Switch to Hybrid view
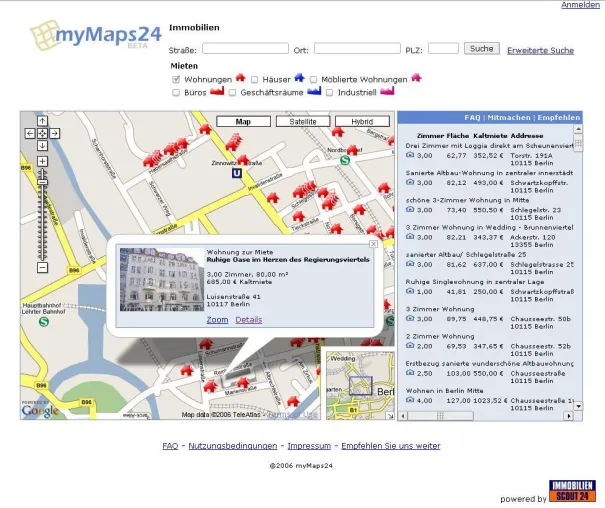 point(362,122)
